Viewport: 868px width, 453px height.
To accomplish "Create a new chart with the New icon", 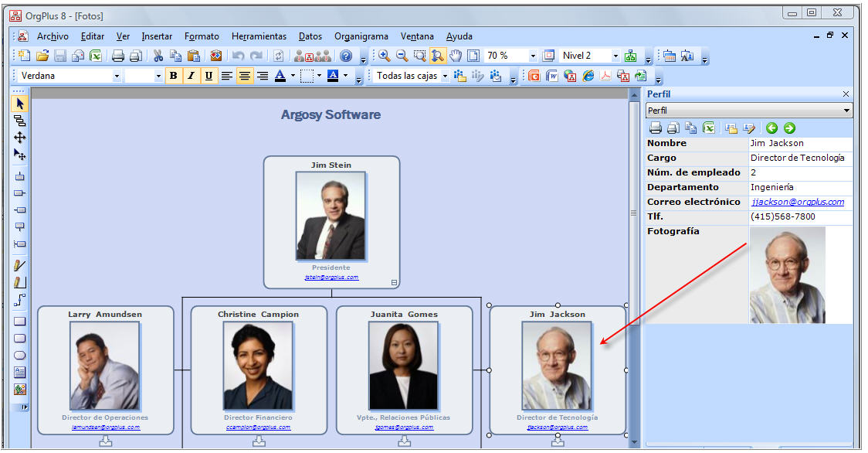I will coord(24,56).
